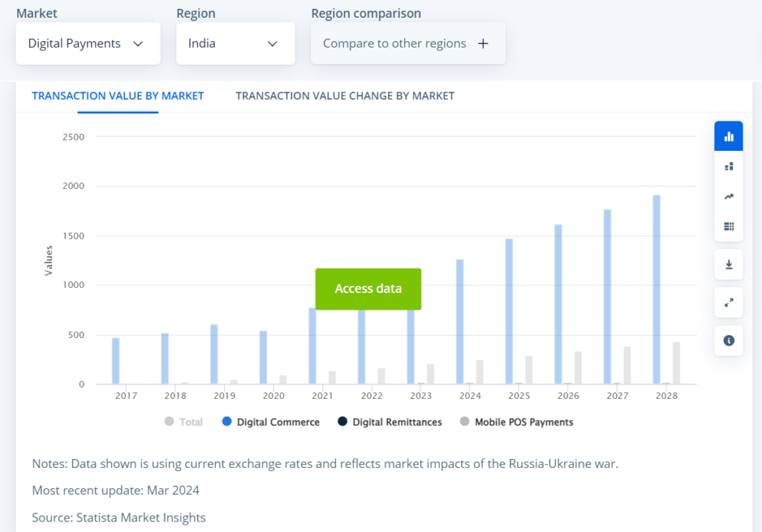Screen dimensions: 762x532
Task: Click the Region comparison heading label
Action: pos(366,13)
